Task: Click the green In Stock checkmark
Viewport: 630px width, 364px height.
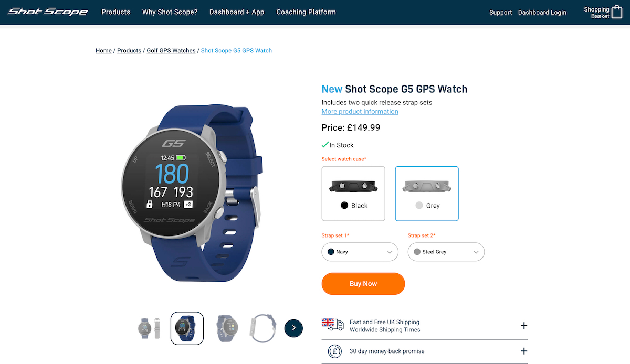Action: tap(325, 145)
